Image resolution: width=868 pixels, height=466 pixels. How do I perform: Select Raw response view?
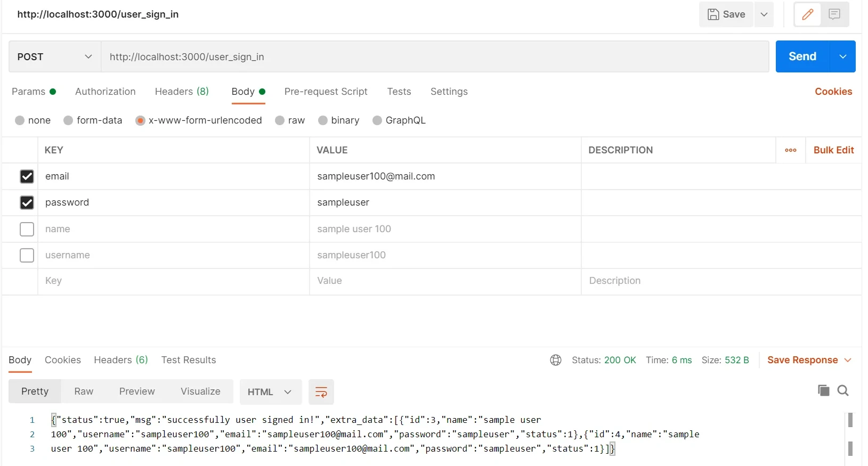click(84, 391)
